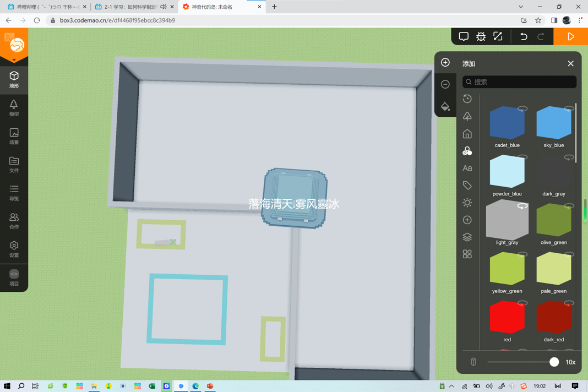Open the 模型 model panel in sidebar
The width and height of the screenshot is (588, 392).
coord(14,108)
